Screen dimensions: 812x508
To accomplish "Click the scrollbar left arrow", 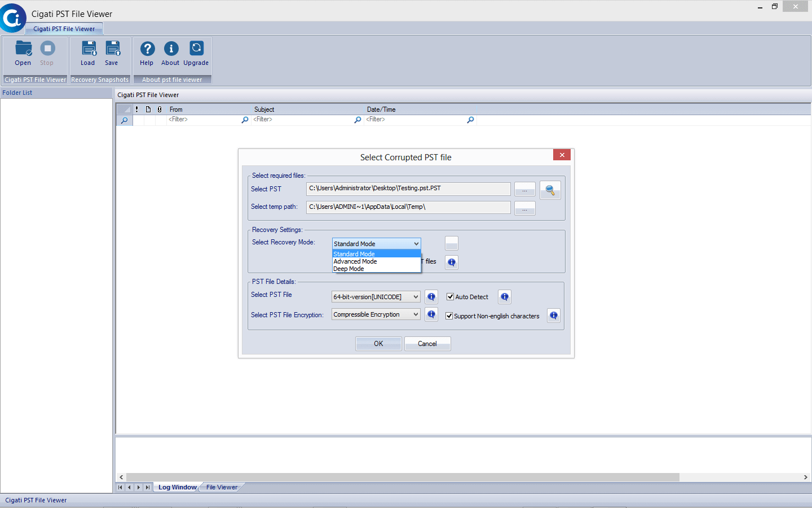I will [x=121, y=477].
